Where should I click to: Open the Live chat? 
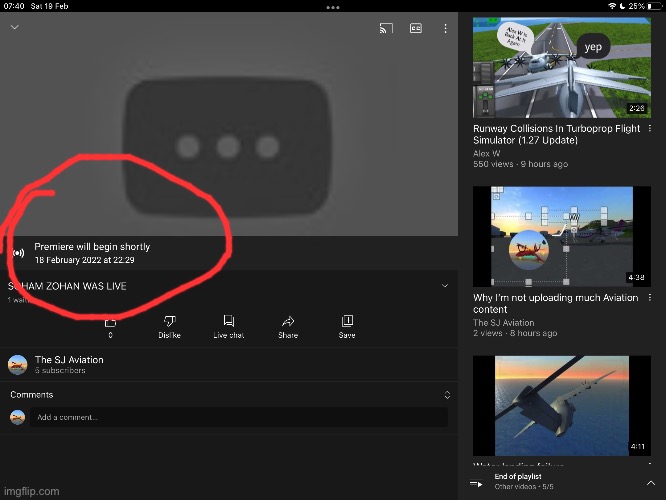coord(229,327)
